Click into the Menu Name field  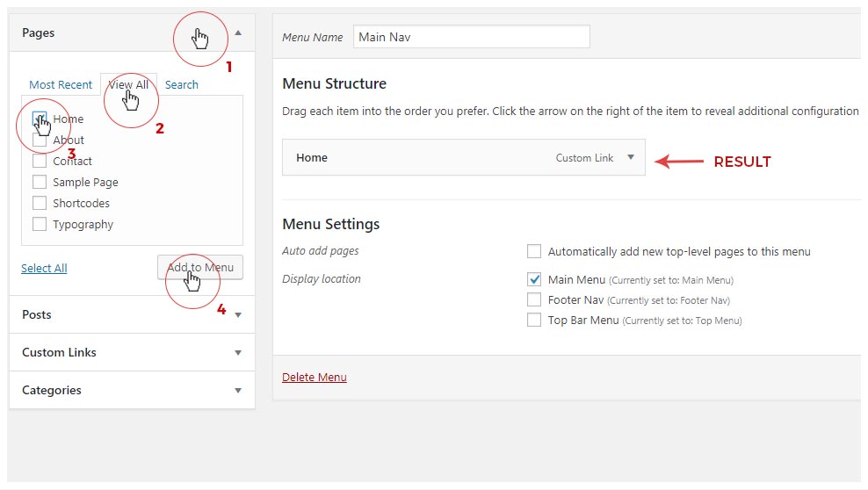[x=471, y=37]
